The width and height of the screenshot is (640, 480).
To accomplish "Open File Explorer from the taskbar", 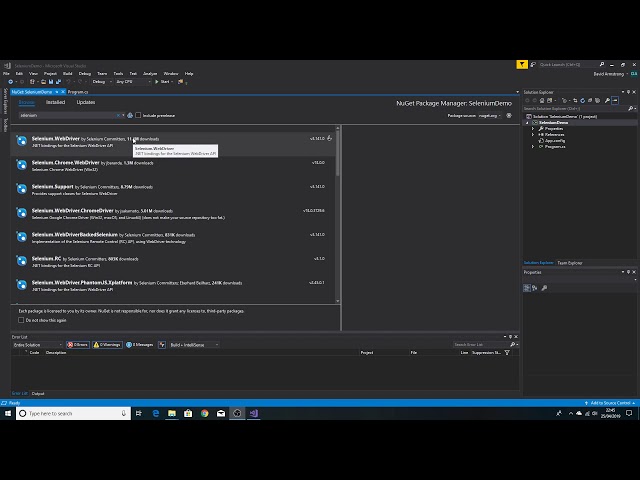I will (172, 413).
